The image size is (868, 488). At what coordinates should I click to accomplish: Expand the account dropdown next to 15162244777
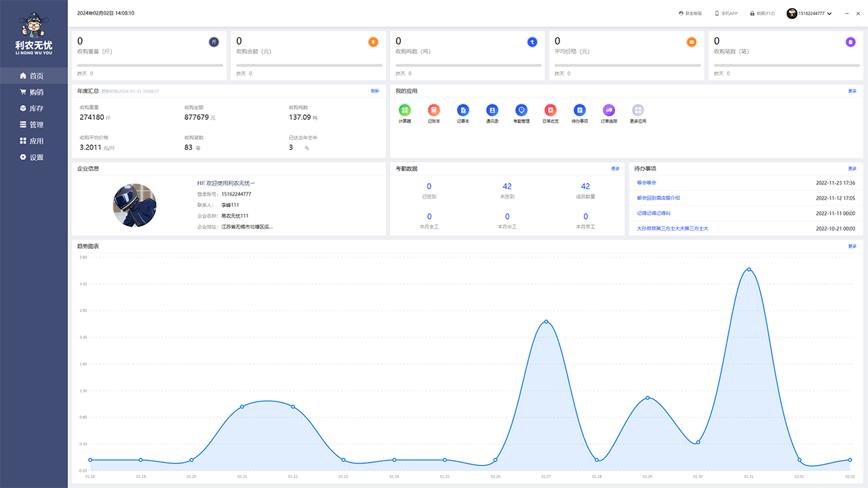(829, 14)
